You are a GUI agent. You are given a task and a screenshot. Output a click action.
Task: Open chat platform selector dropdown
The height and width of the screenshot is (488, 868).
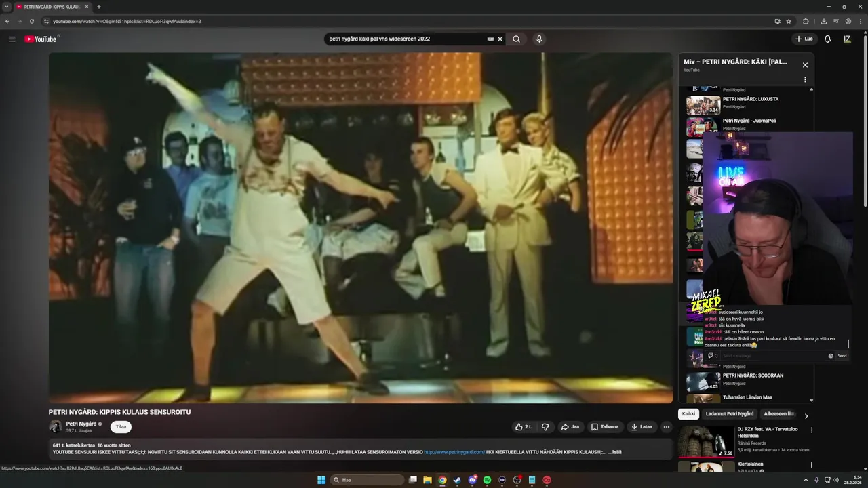click(x=711, y=355)
